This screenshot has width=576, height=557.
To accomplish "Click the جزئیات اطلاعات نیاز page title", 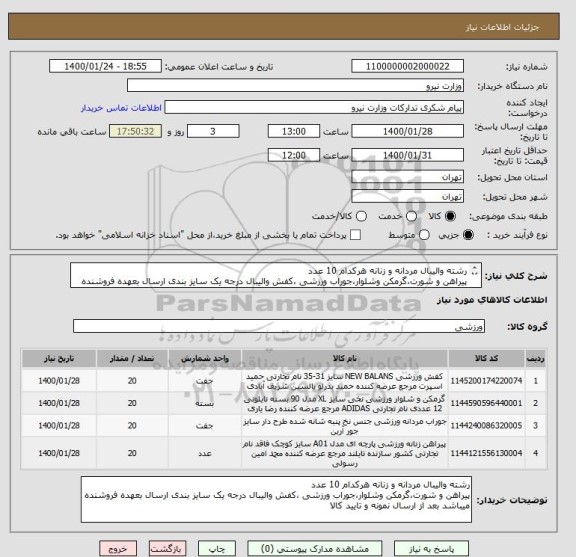I will 502,28.
